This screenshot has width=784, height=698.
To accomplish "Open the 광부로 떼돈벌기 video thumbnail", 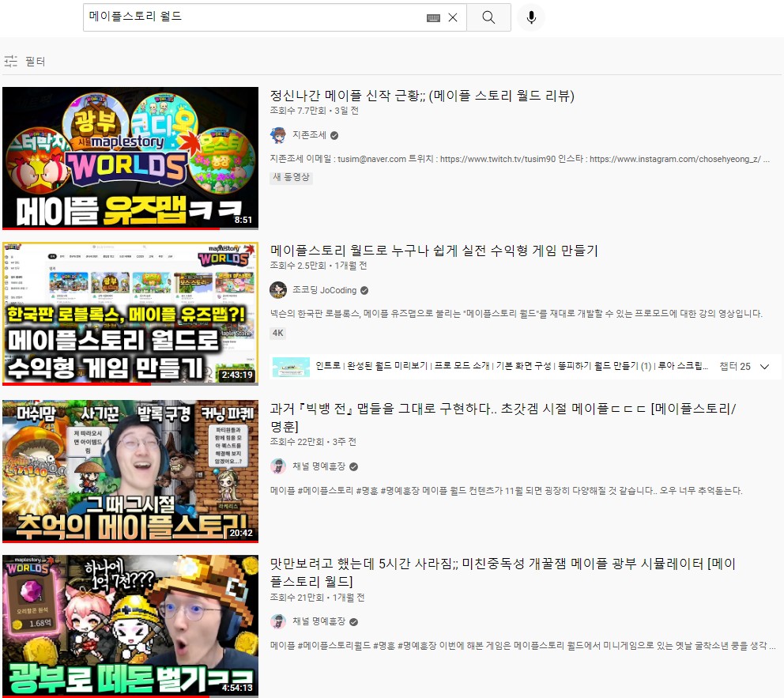I will coord(130,626).
